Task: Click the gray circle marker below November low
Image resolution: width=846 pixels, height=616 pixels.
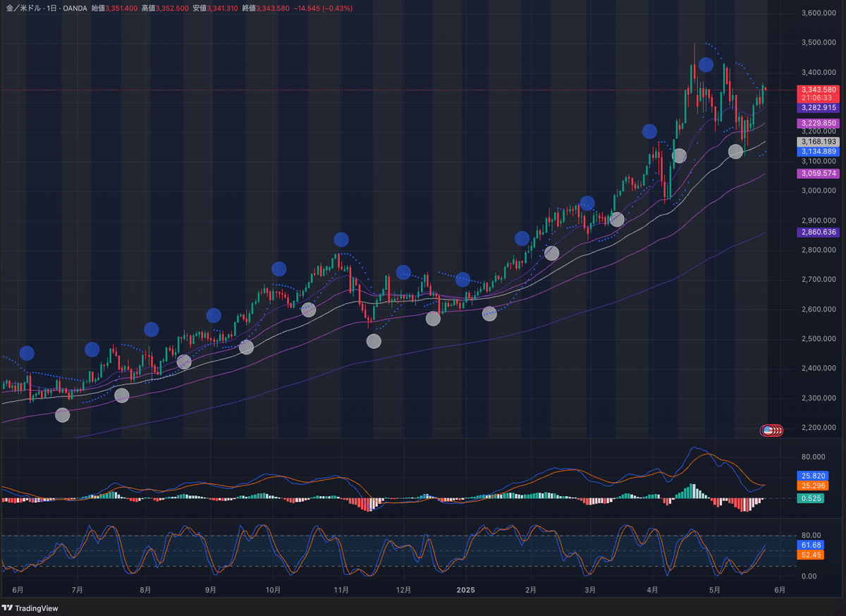Action: pyautogui.click(x=374, y=341)
